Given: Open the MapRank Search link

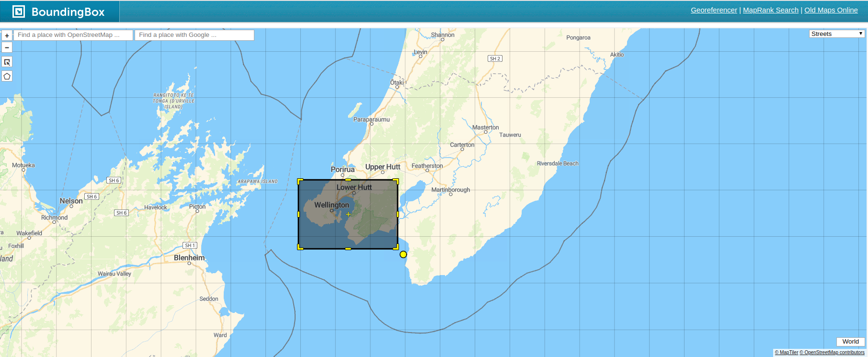Looking at the screenshot, I should coord(771,10).
